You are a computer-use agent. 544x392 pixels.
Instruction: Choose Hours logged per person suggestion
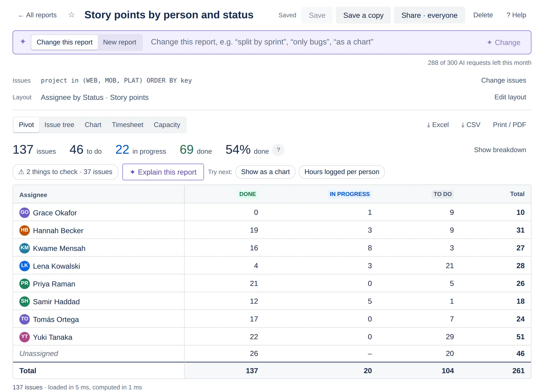click(342, 172)
